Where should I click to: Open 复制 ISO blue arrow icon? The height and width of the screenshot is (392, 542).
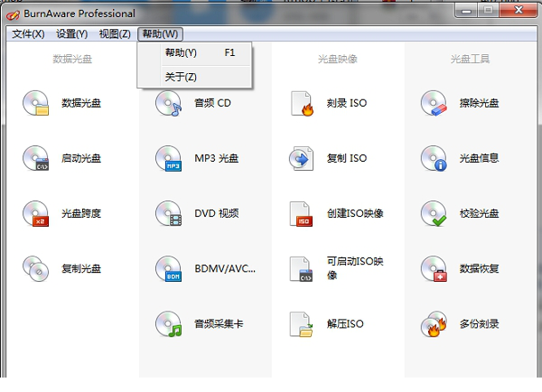tap(302, 158)
